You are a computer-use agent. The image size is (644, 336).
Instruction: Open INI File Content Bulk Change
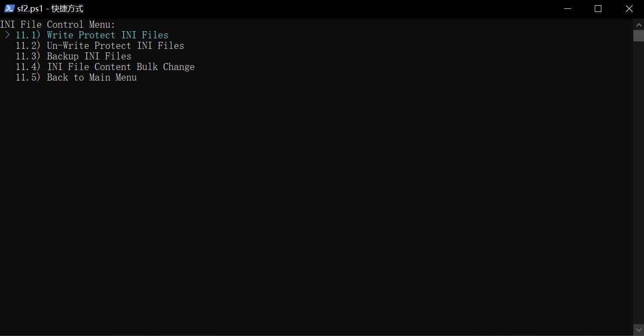point(121,67)
